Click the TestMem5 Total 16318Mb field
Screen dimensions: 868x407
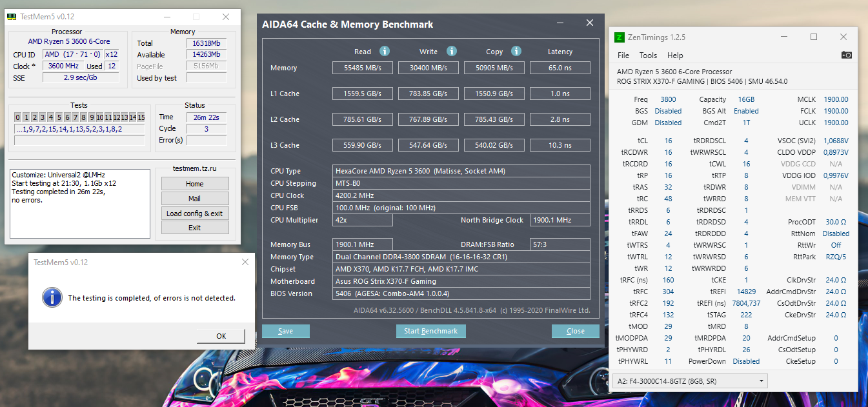pos(207,43)
